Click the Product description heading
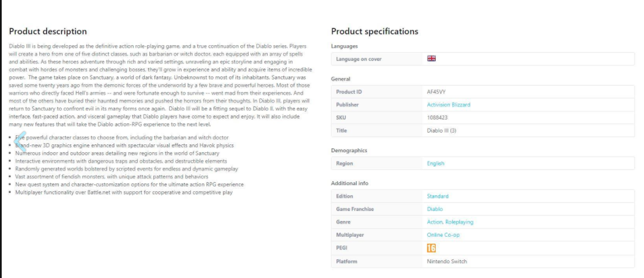This screenshot has width=644, height=278. coord(48,32)
